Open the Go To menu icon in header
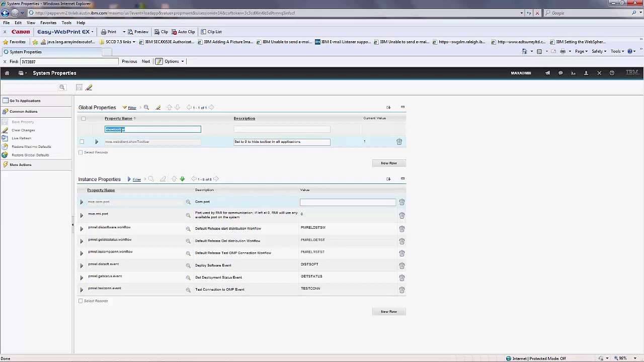Viewport: 644px width, 362px height. click(x=21, y=73)
